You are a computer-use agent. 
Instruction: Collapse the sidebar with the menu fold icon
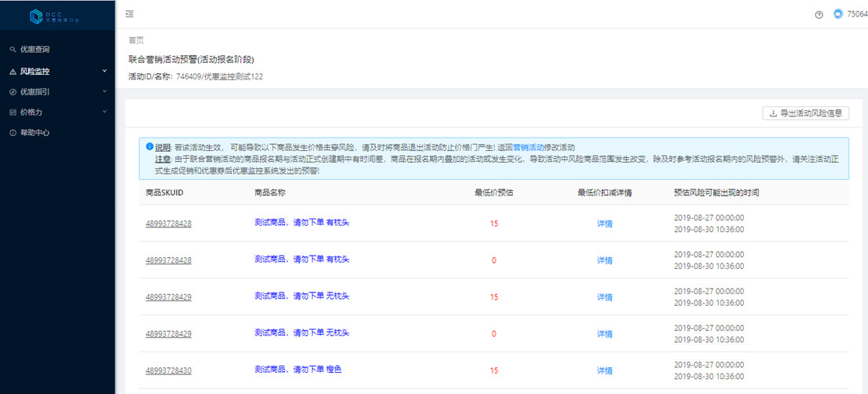(x=130, y=14)
